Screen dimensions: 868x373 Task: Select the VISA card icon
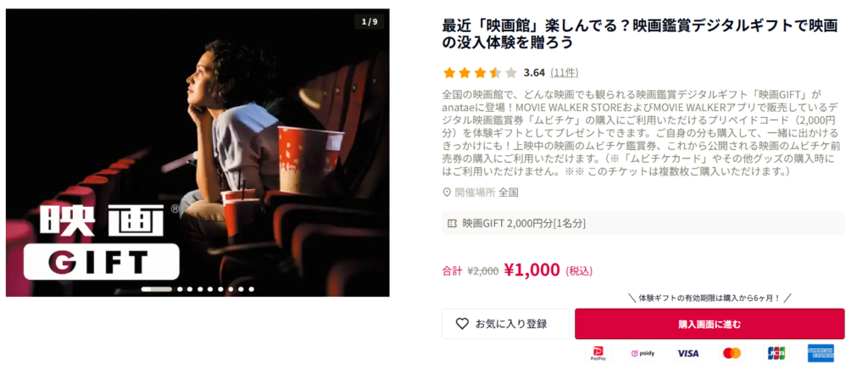click(687, 353)
